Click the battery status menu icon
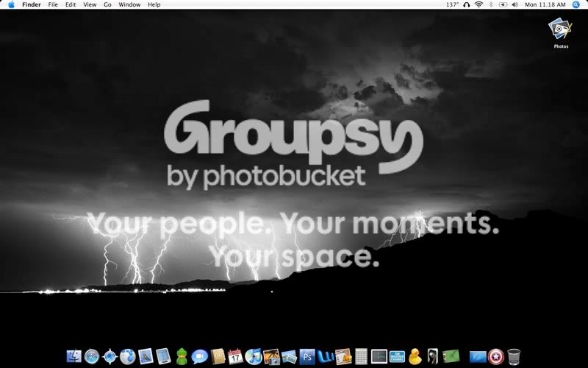Viewport: 588px width, 368px height. click(x=503, y=4)
